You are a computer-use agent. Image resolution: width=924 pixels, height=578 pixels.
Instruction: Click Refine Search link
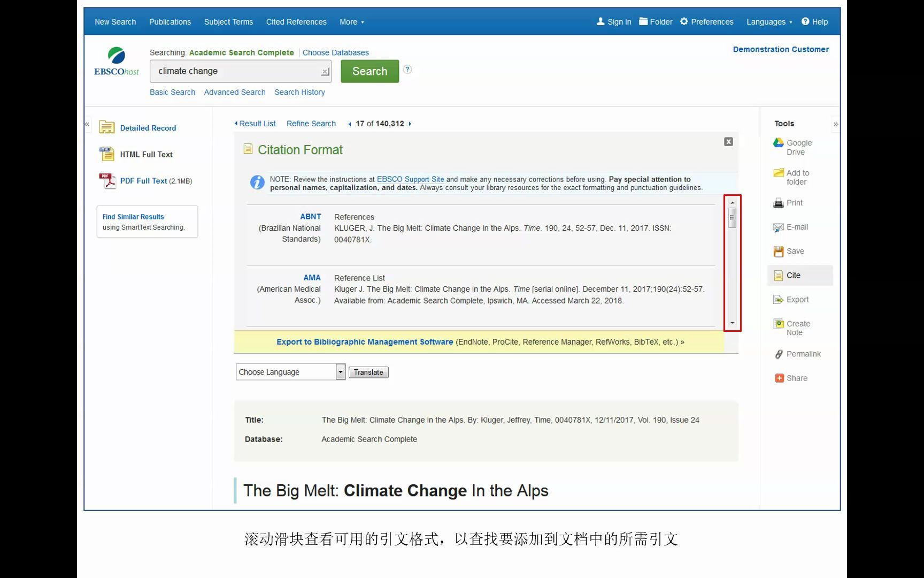pos(311,124)
